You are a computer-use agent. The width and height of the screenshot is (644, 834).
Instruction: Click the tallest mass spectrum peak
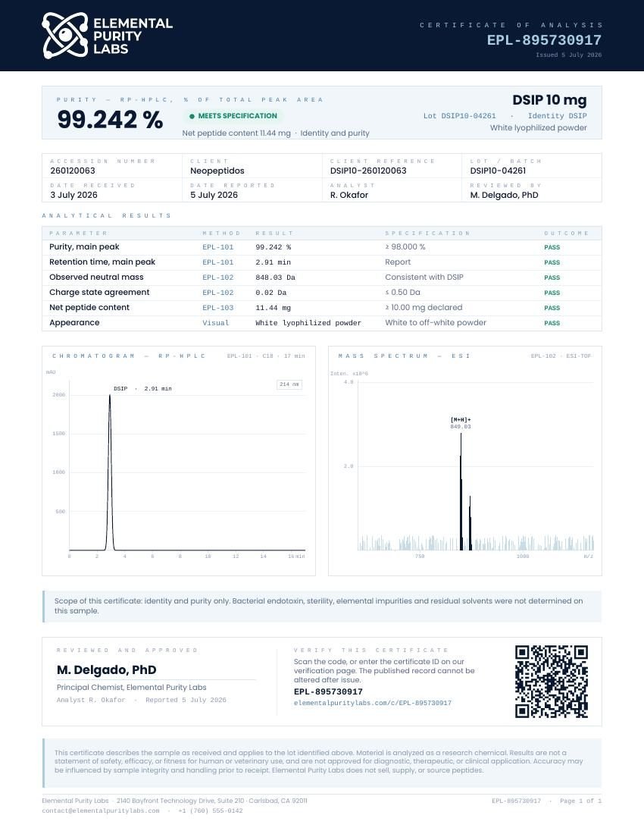click(461, 491)
